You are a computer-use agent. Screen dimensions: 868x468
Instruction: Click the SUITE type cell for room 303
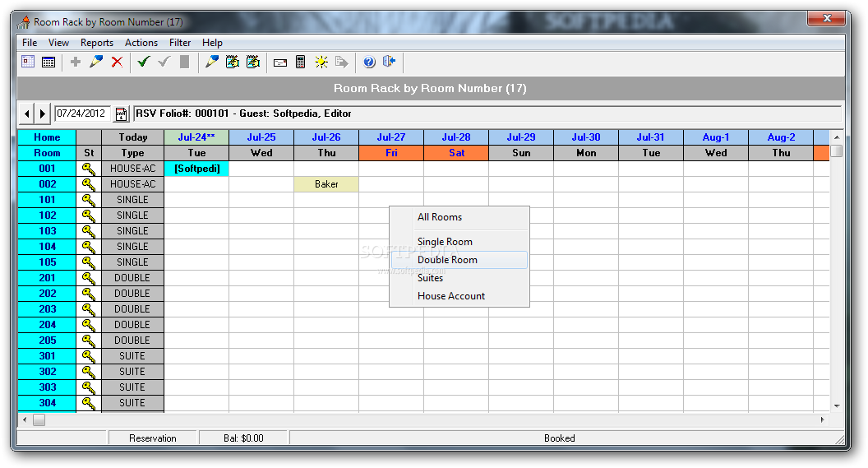(x=133, y=387)
